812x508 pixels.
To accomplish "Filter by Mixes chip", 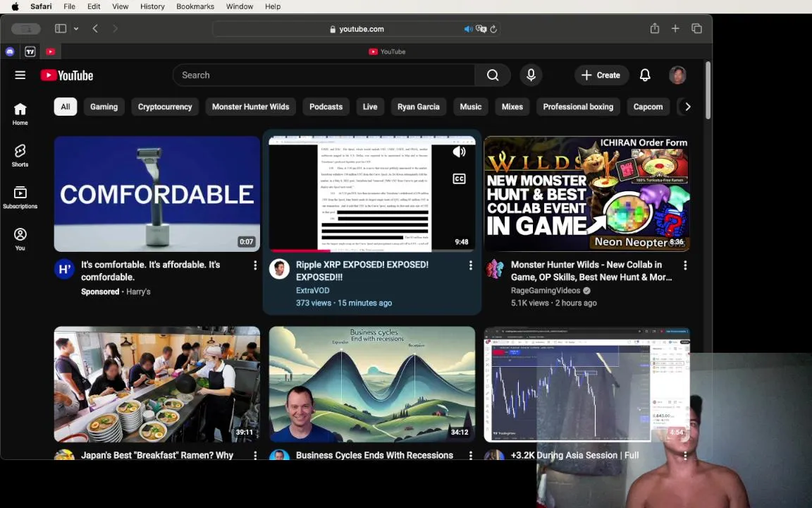I will [512, 107].
